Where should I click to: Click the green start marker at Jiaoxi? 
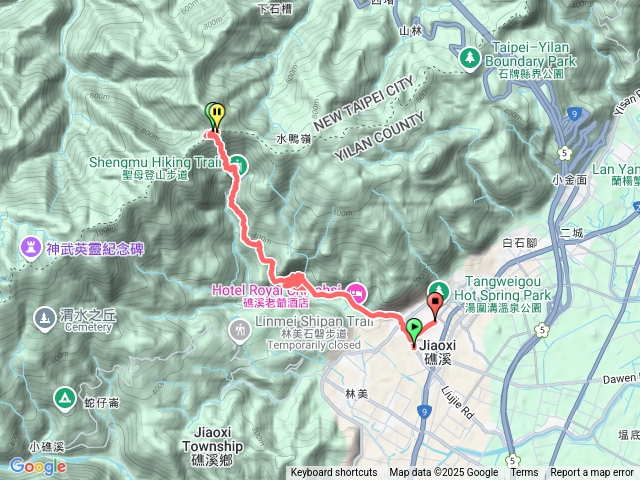pyautogui.click(x=414, y=327)
